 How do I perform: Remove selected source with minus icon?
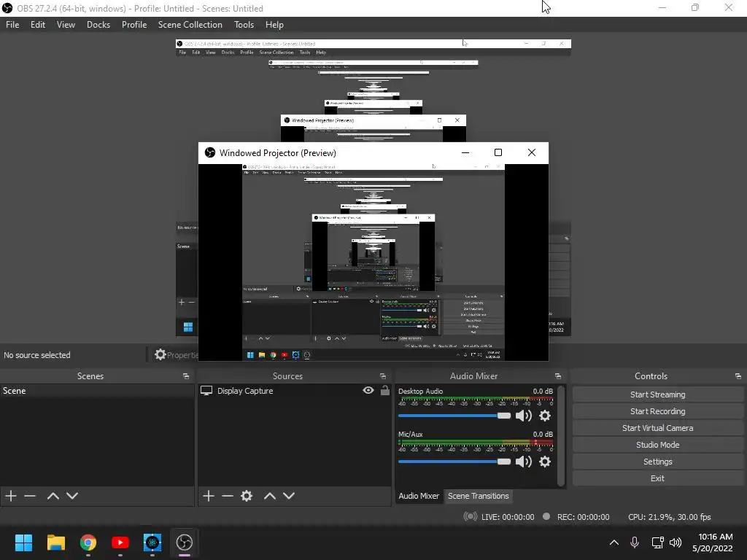[228, 496]
